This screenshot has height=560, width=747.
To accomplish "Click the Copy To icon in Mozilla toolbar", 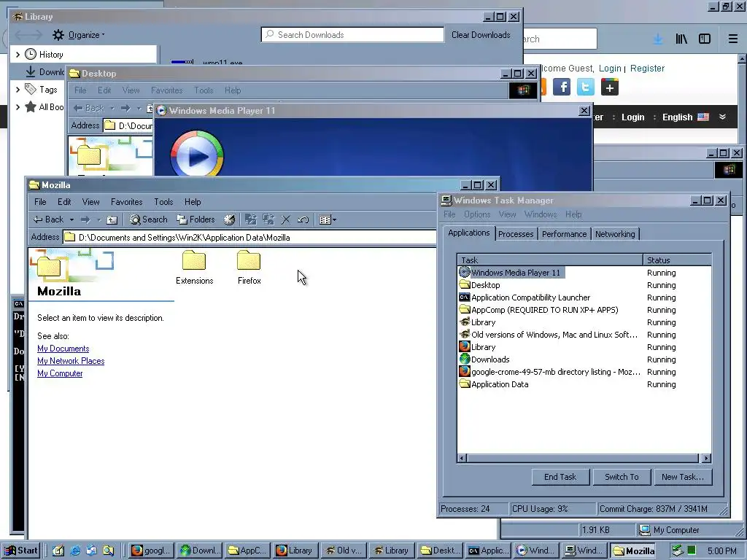I will tap(268, 219).
